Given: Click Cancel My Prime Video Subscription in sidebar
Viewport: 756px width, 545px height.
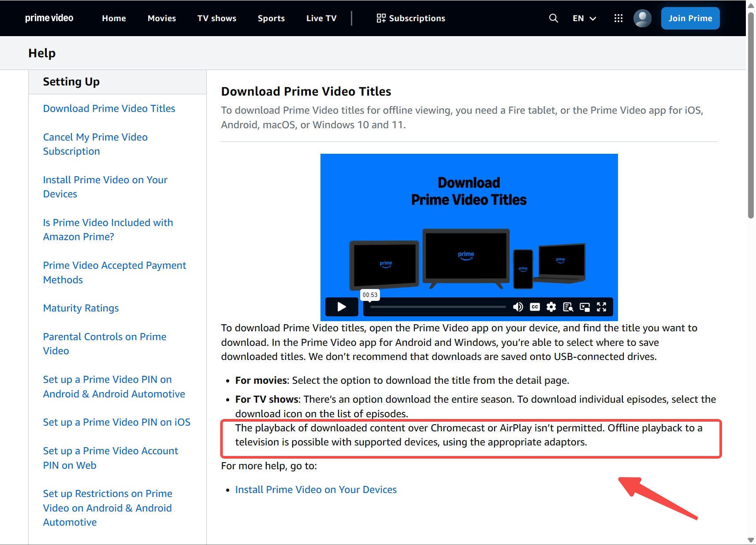Looking at the screenshot, I should pos(95,144).
